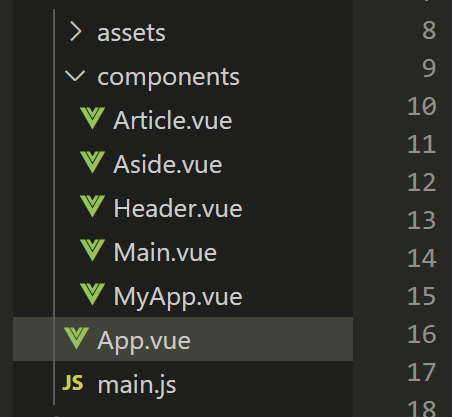Viewport: 452px width, 417px height.
Task: Open MyApp.vue file
Action: point(178,297)
